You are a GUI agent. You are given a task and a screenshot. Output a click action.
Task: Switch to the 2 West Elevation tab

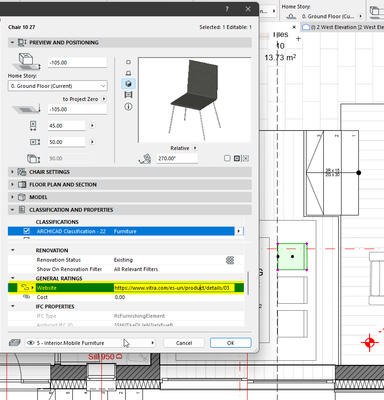tap(343, 27)
